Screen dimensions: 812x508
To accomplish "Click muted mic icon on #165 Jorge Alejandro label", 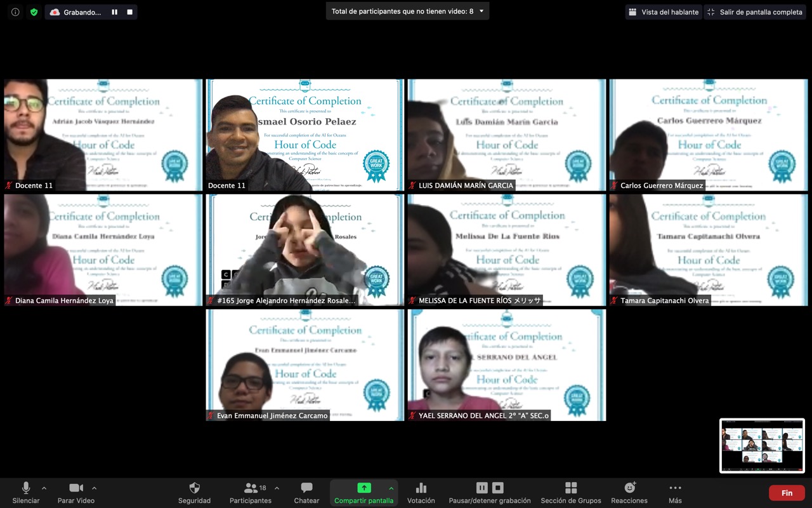I will pos(211,300).
